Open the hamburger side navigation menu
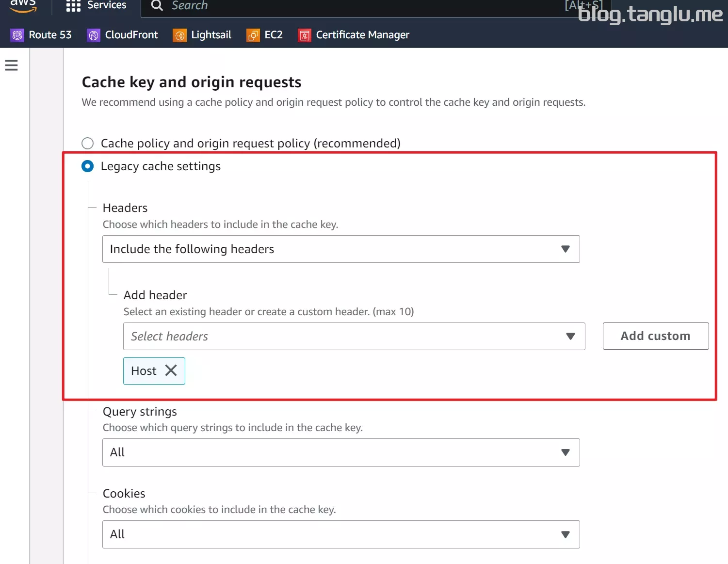Image resolution: width=728 pixels, height=564 pixels. tap(11, 65)
